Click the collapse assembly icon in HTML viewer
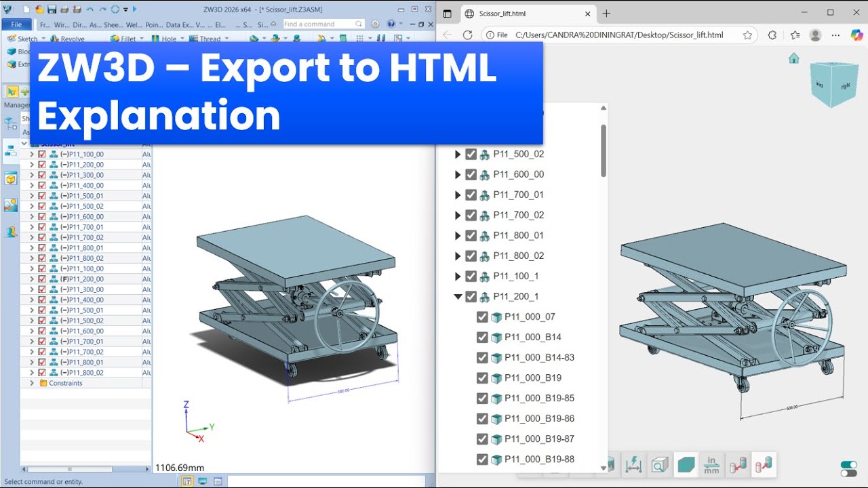Screen dimensions: 868x488 coord(738,464)
